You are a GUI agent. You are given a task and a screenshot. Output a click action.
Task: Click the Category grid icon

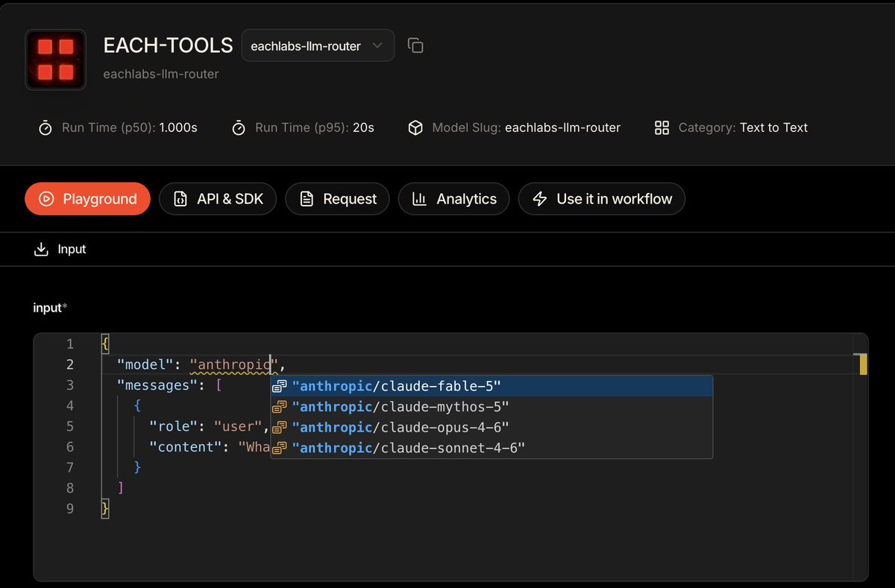point(662,128)
